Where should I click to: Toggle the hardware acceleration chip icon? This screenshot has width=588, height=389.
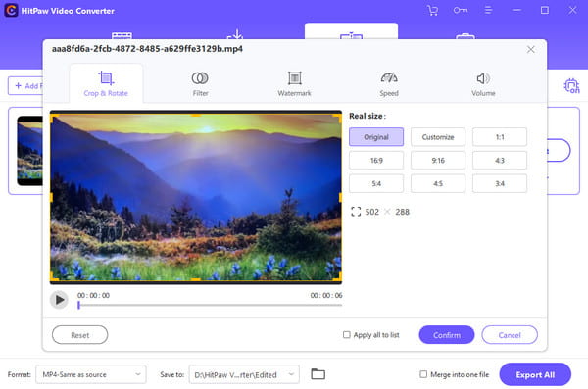click(572, 86)
